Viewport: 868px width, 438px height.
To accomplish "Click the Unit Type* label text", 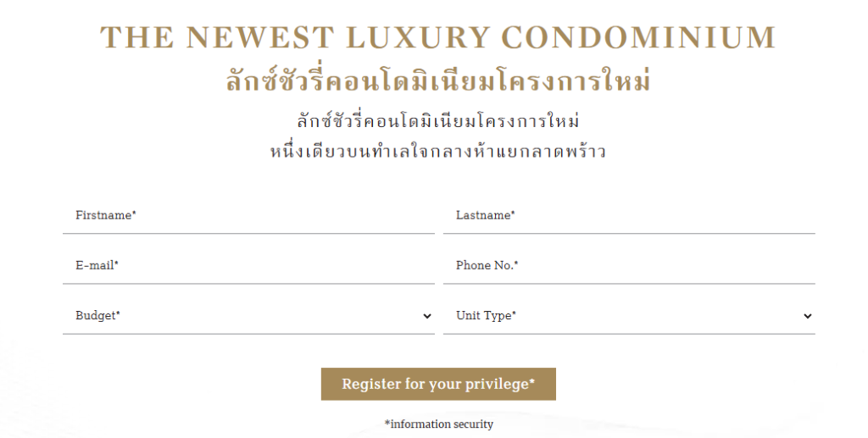I will (486, 316).
